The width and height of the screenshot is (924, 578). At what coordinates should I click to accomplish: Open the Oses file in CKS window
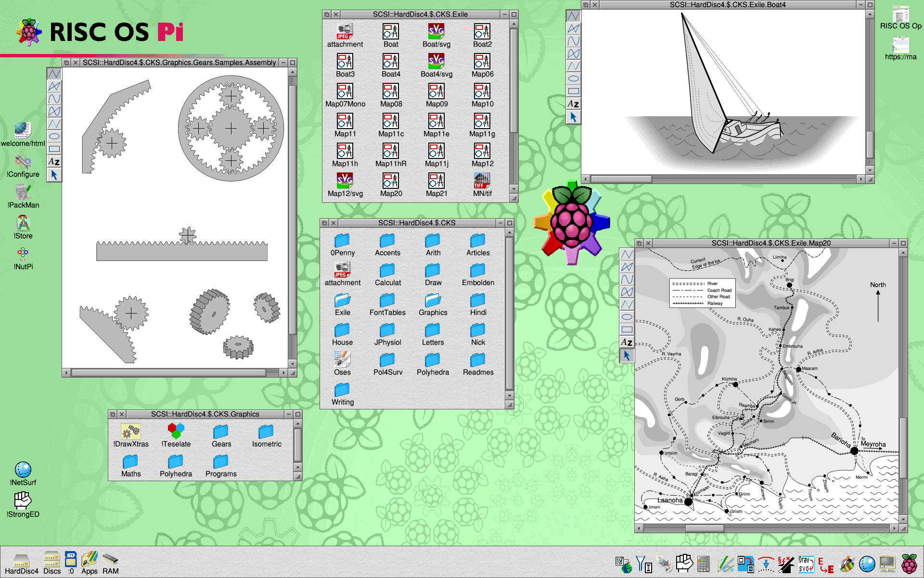pyautogui.click(x=342, y=364)
